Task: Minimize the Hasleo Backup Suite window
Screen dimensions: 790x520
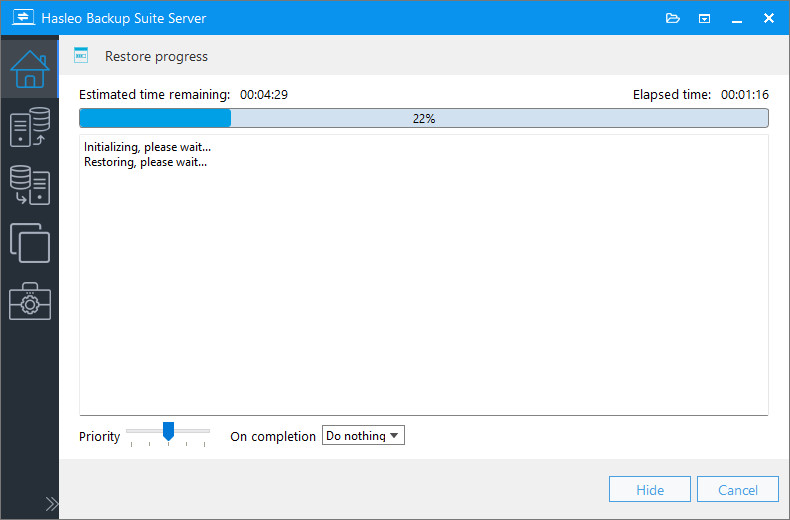Action: point(737,18)
